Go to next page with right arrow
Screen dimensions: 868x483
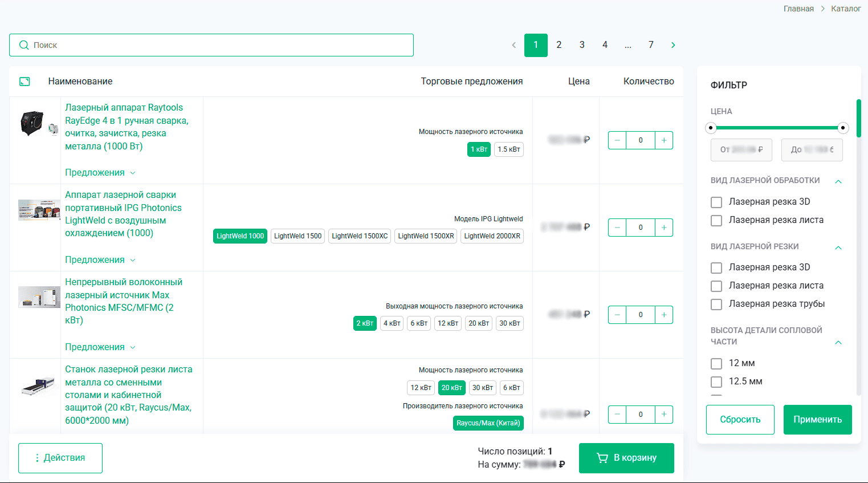pos(673,45)
